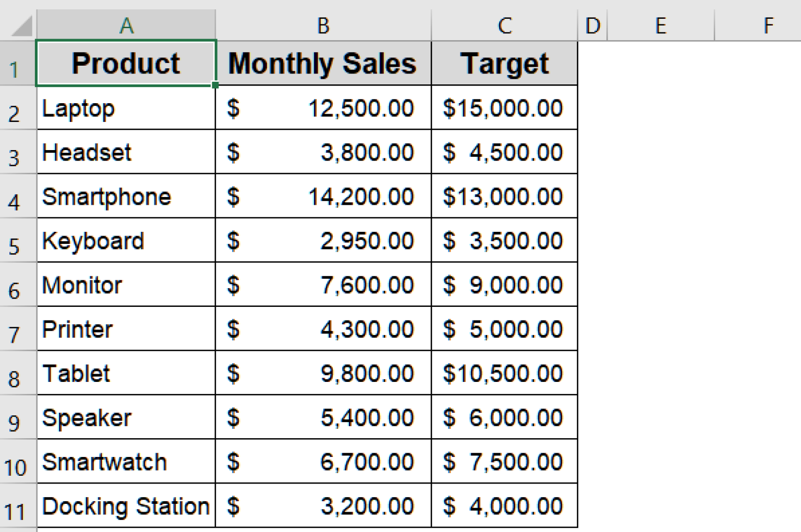Click the Product header cell
The image size is (801, 532).
125,63
